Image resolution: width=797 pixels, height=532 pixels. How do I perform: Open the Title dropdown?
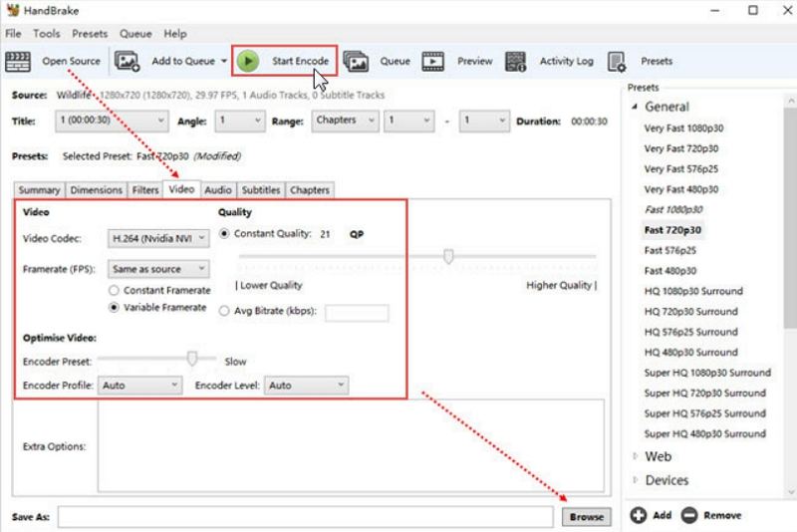(x=112, y=121)
